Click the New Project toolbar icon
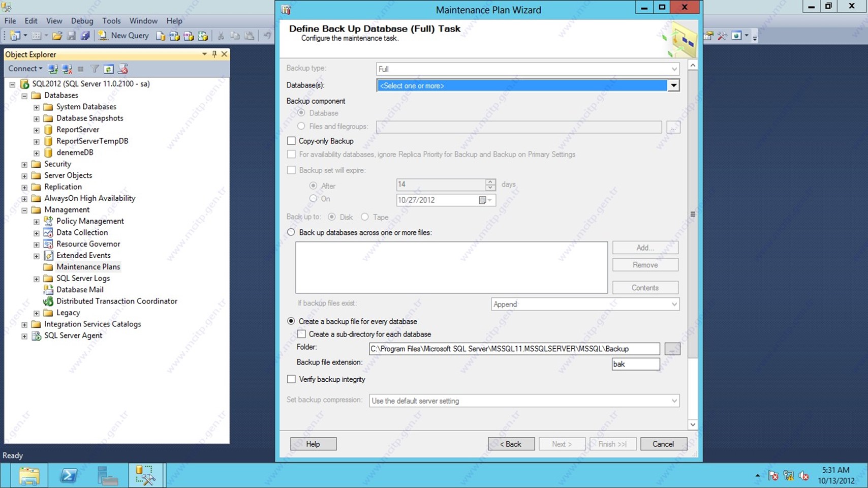Image resolution: width=868 pixels, height=488 pixels. [x=15, y=36]
